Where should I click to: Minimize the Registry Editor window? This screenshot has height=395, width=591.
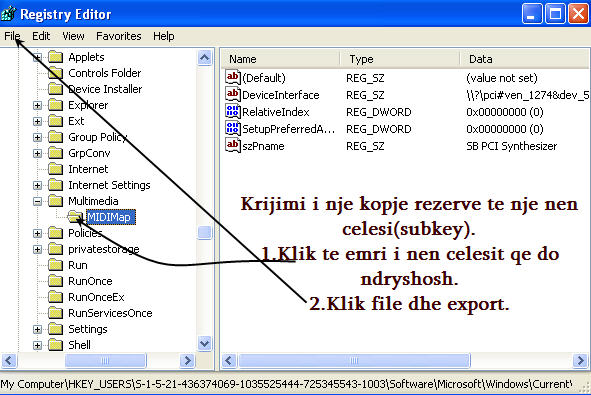[x=532, y=14]
